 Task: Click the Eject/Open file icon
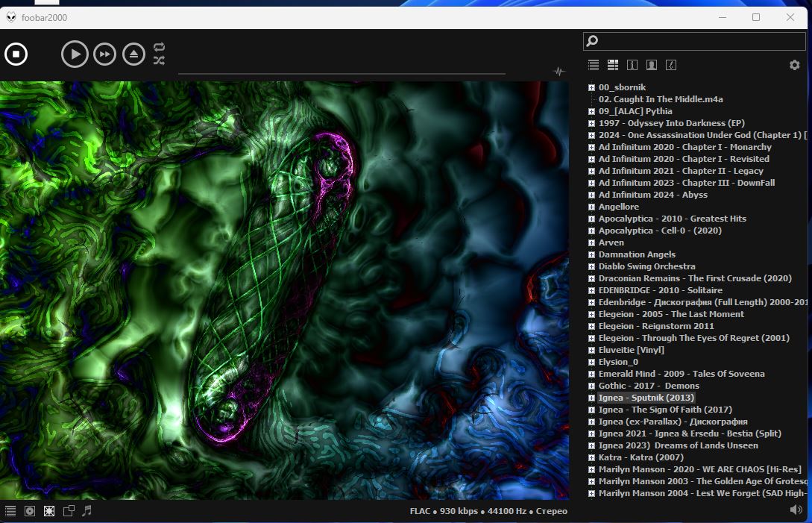pos(133,54)
